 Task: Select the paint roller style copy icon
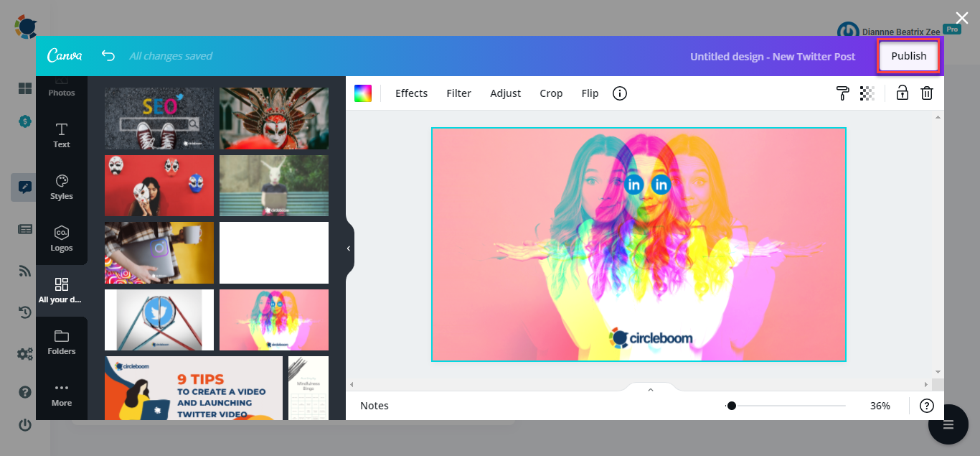(842, 93)
